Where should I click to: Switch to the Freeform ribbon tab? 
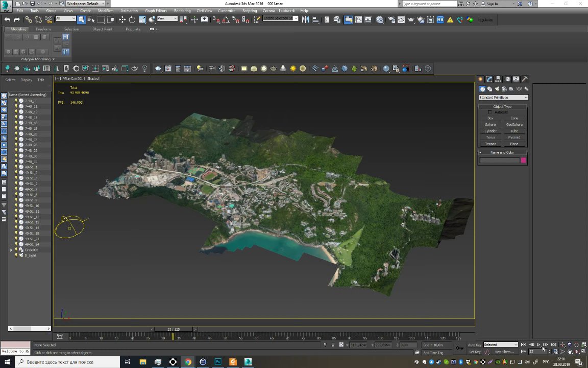click(x=43, y=29)
